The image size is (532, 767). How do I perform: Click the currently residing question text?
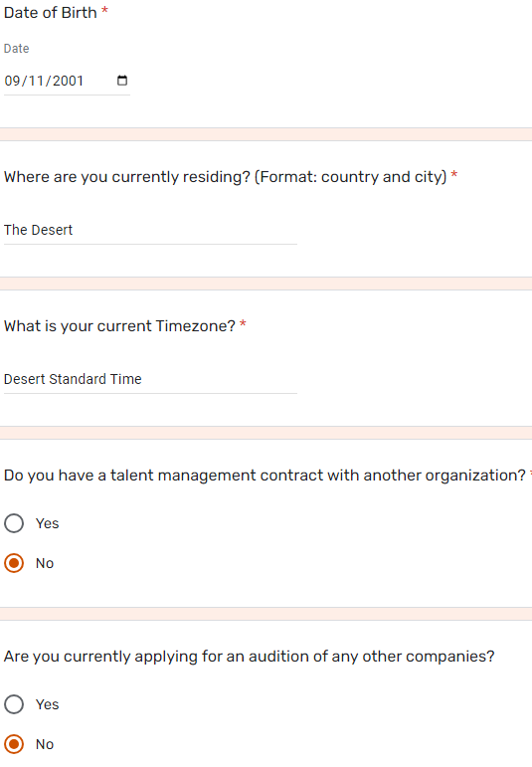tap(226, 177)
